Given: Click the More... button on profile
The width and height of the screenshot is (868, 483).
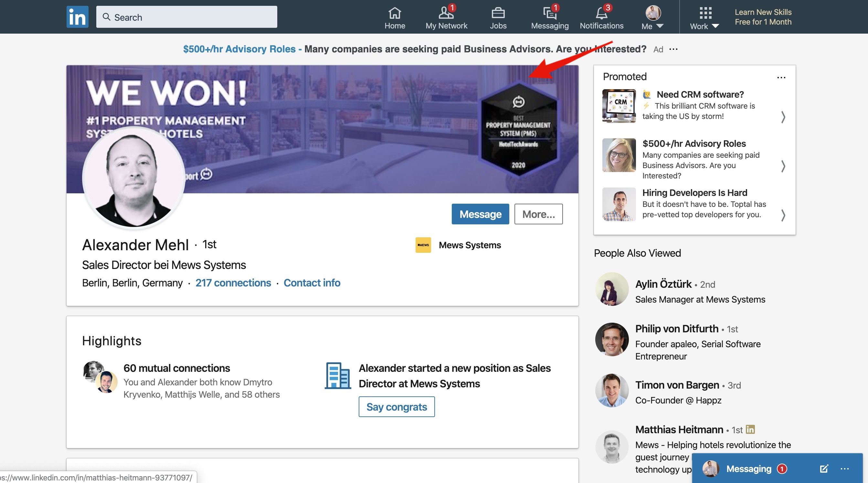Looking at the screenshot, I should [x=538, y=214].
